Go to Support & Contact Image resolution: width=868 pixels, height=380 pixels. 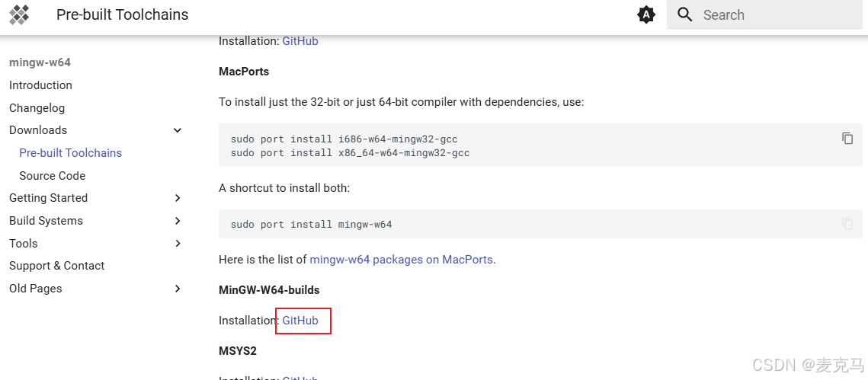56,266
